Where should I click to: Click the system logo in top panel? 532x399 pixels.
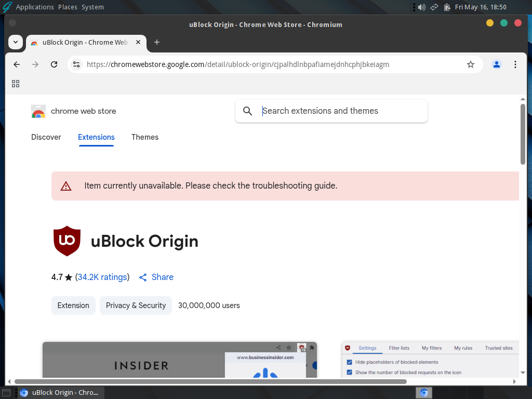[7, 7]
